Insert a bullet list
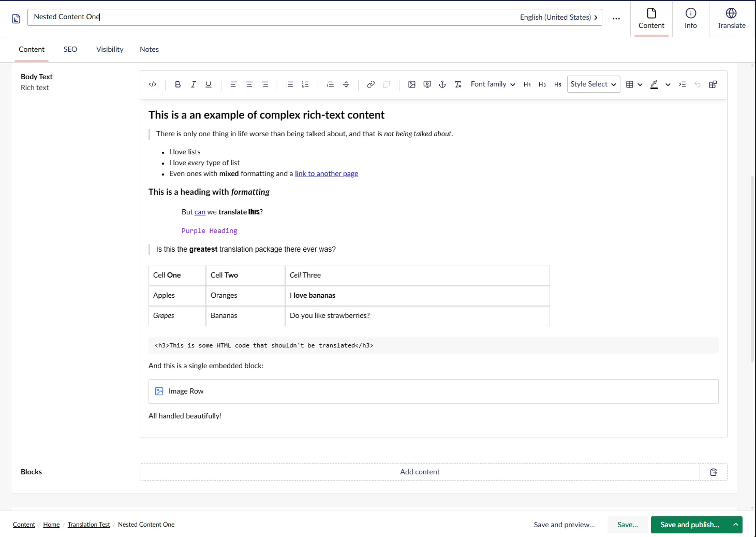 point(290,84)
